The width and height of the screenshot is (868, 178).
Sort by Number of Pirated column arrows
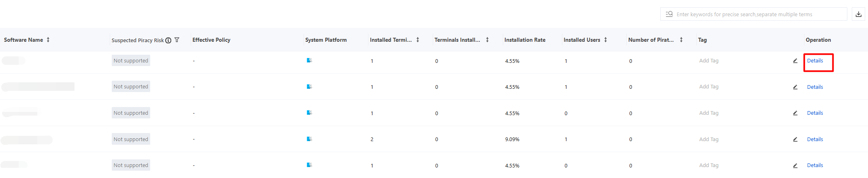[x=681, y=40]
